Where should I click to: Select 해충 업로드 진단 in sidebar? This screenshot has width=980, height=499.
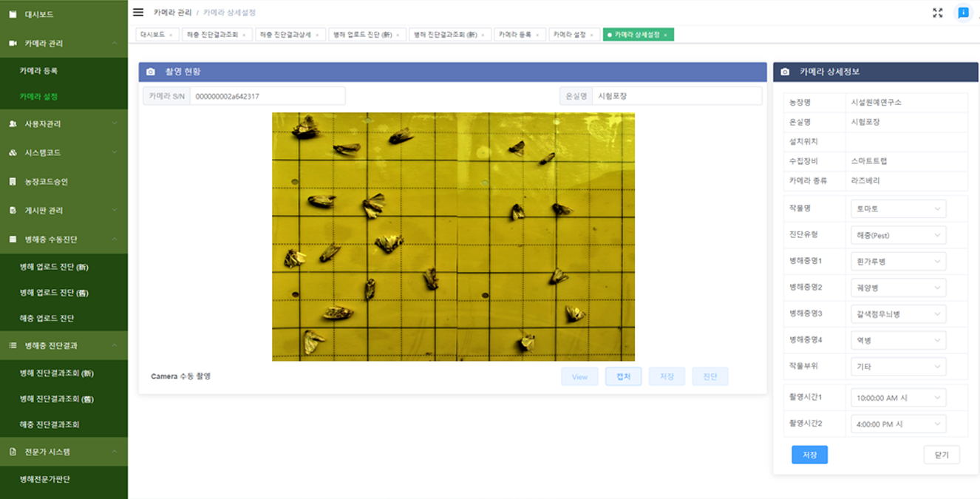tap(47, 319)
